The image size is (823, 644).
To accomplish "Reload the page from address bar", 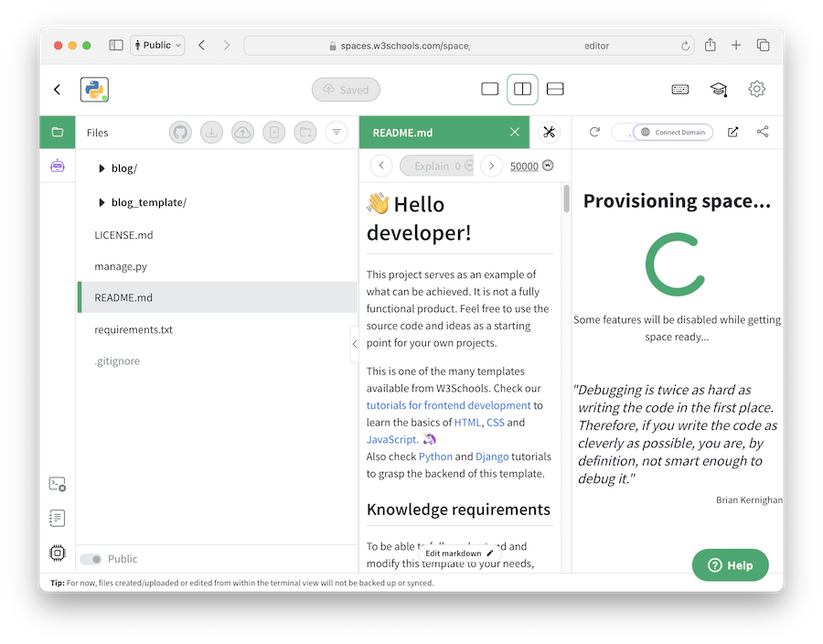I will 685,46.
